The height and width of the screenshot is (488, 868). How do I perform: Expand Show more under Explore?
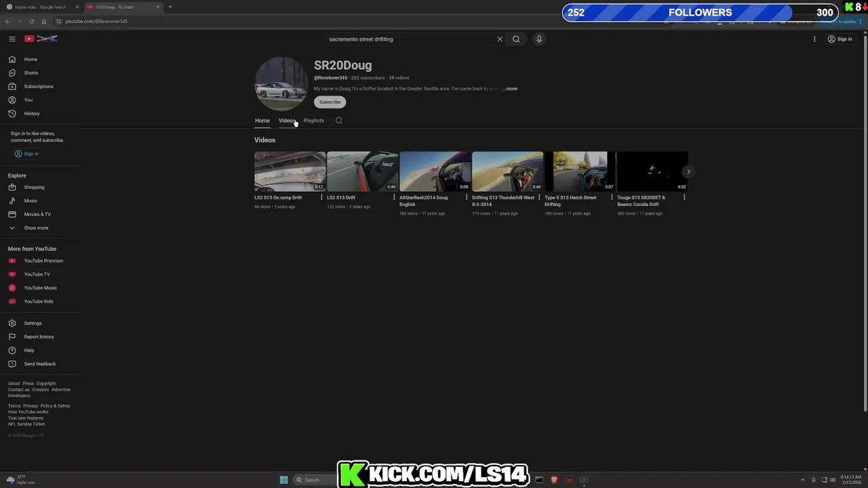41,228
